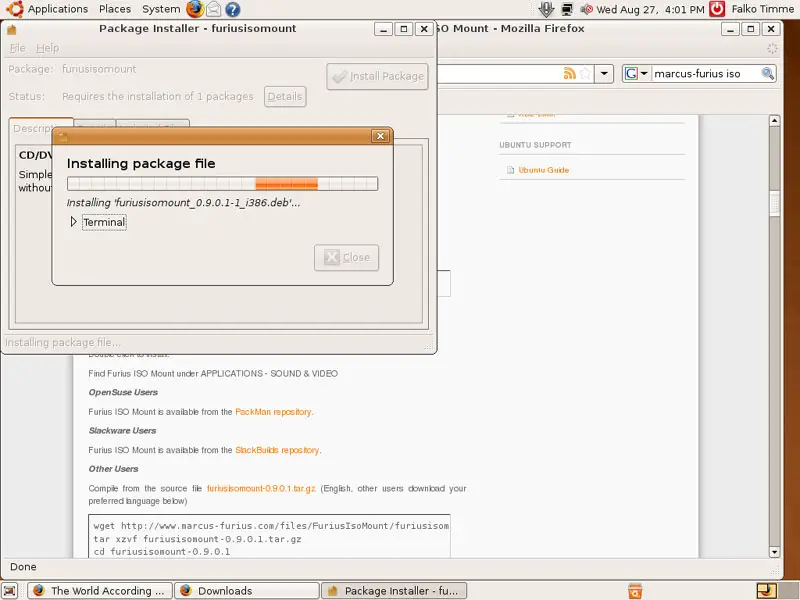Close the installing dialog with its X
Screen dimensions: 800x600
[x=380, y=136]
